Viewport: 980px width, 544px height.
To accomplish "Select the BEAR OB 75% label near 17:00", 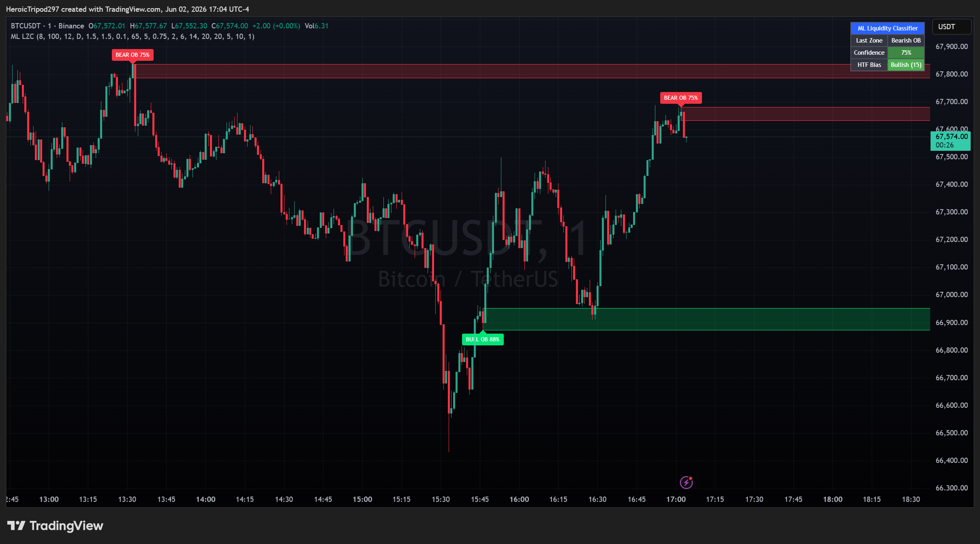I will [x=681, y=98].
